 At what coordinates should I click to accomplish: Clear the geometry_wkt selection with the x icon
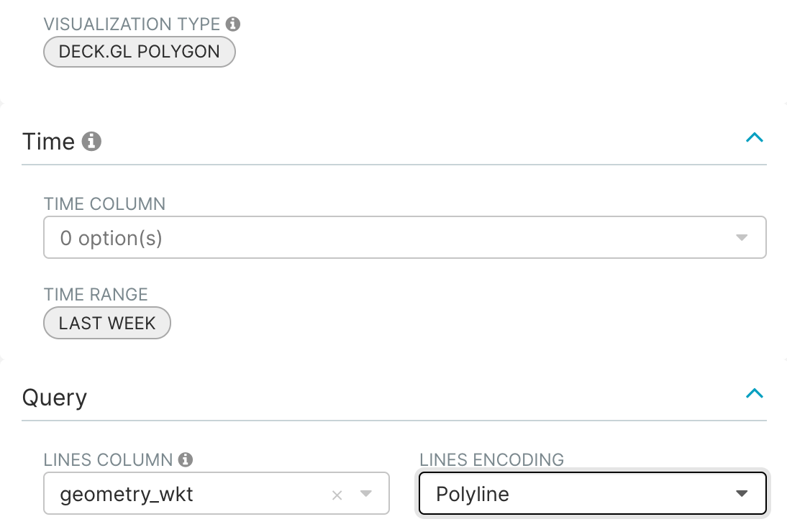click(337, 493)
